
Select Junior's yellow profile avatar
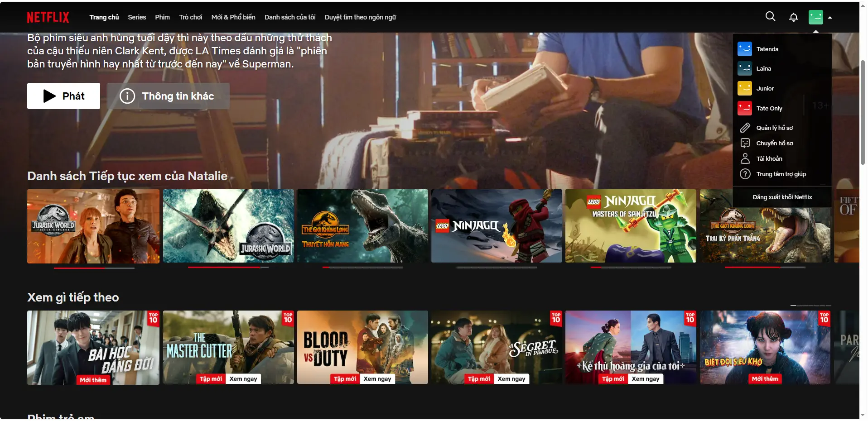coord(745,88)
